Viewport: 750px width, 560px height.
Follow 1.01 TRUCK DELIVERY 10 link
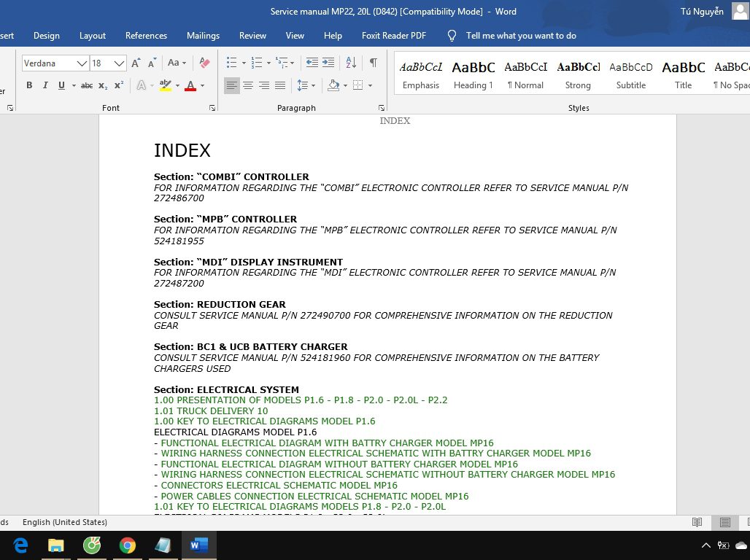point(211,411)
